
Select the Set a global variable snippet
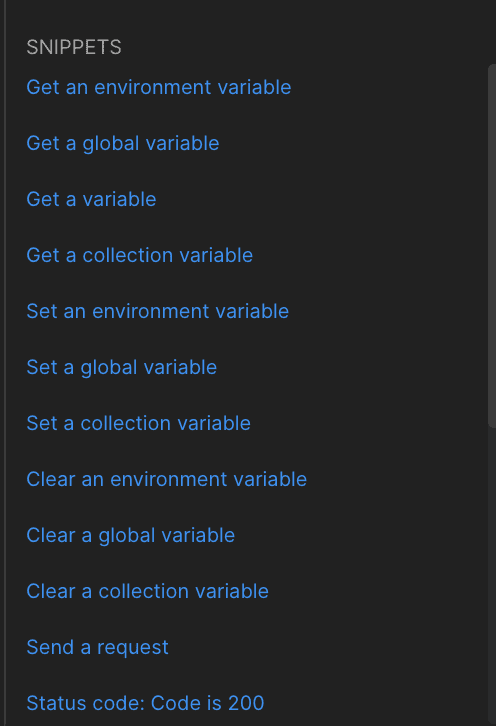coord(121,368)
